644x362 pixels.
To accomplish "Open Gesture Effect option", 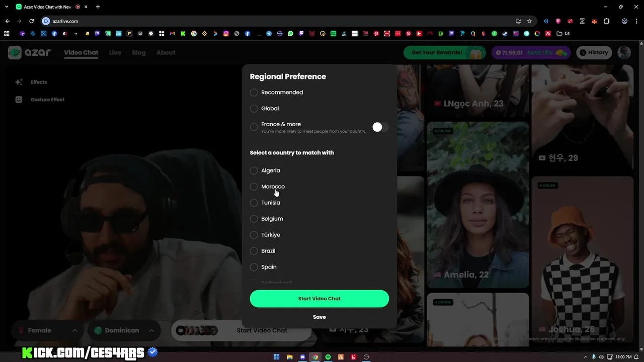I will 40,100.
